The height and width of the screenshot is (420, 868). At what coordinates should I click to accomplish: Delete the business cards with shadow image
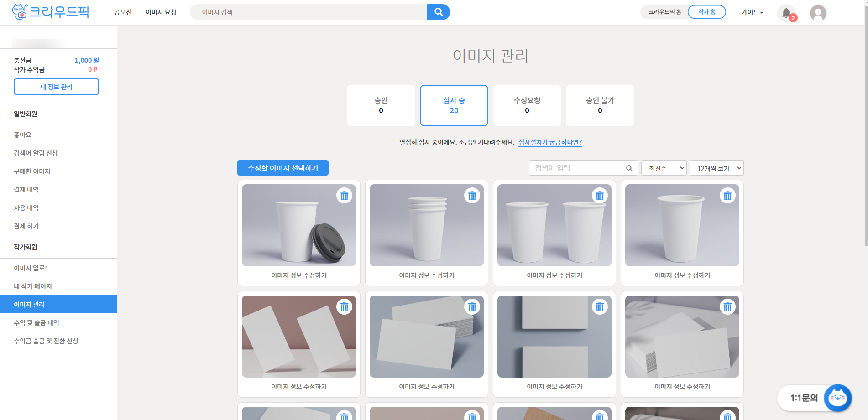click(x=727, y=307)
